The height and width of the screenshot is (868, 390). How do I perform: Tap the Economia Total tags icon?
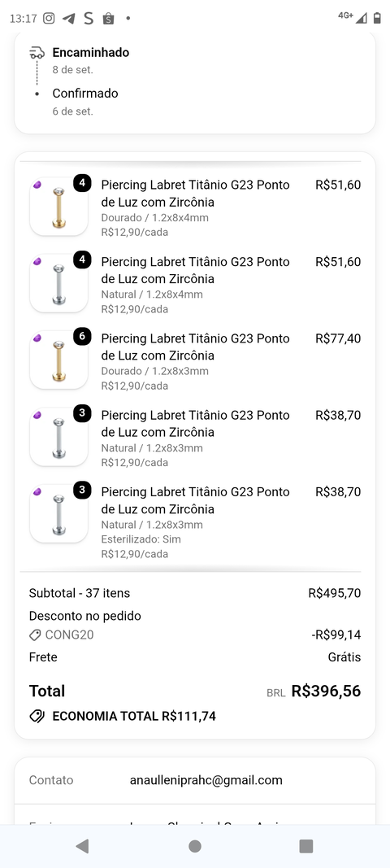[37, 717]
